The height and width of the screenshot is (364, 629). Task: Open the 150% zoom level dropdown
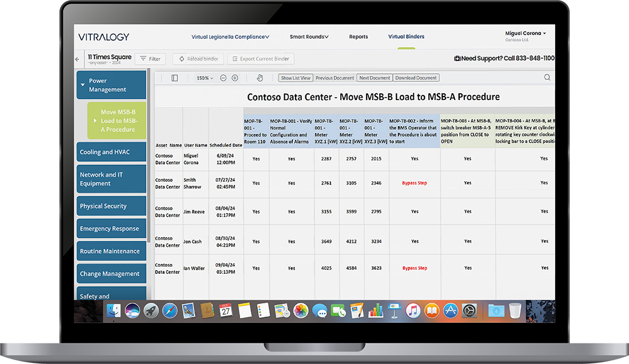[205, 78]
